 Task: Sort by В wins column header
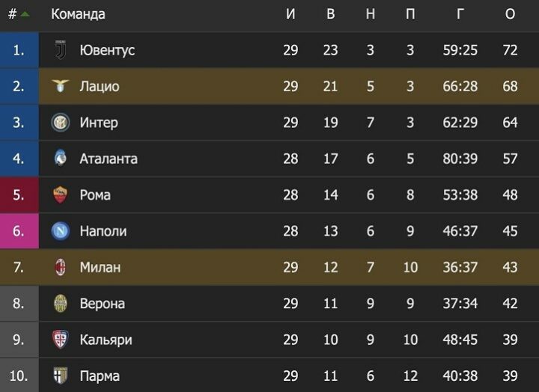coord(330,14)
